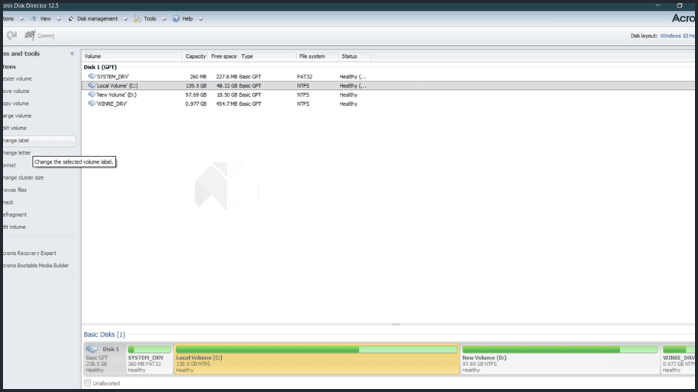The height and width of the screenshot is (392, 698).
Task: Click the 97.69 GB capacity cell
Action: 196,95
